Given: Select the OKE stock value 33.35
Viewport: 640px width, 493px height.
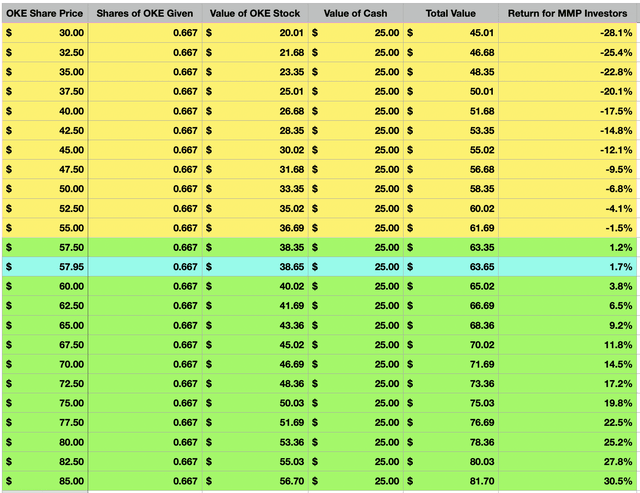Looking at the screenshot, I should coord(255,189).
